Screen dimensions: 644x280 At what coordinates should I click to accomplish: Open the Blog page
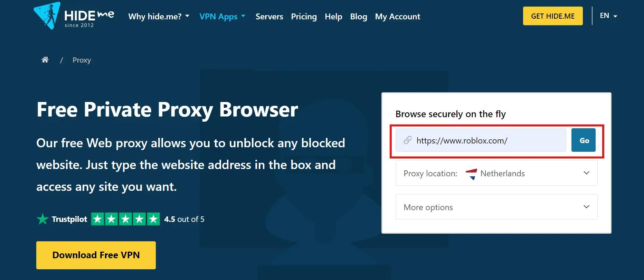[x=359, y=16]
